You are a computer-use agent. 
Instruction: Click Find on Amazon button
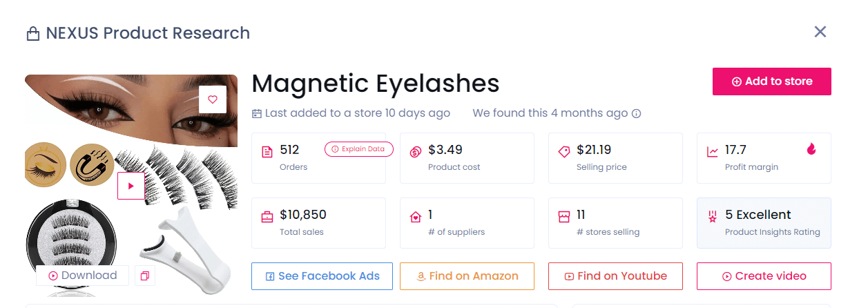[x=467, y=276]
